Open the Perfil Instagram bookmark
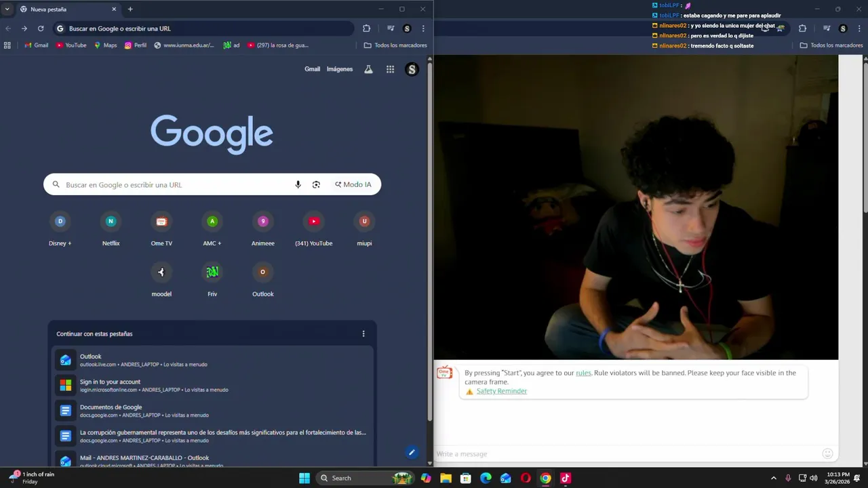This screenshot has height=488, width=868. coord(136,45)
